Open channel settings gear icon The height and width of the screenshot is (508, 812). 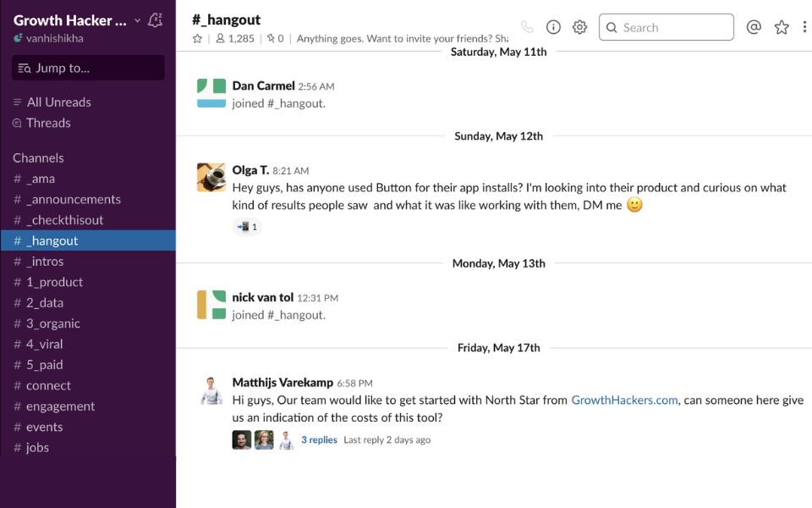pyautogui.click(x=579, y=27)
